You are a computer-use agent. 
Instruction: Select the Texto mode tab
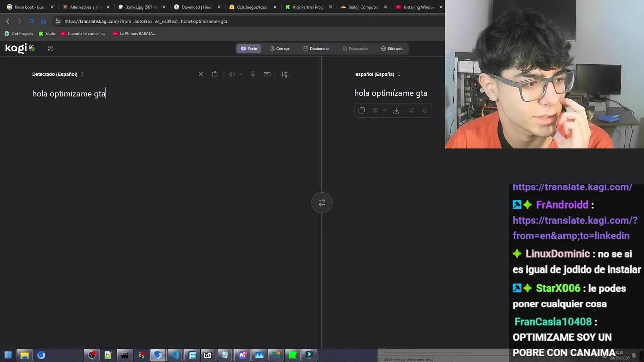click(249, 49)
